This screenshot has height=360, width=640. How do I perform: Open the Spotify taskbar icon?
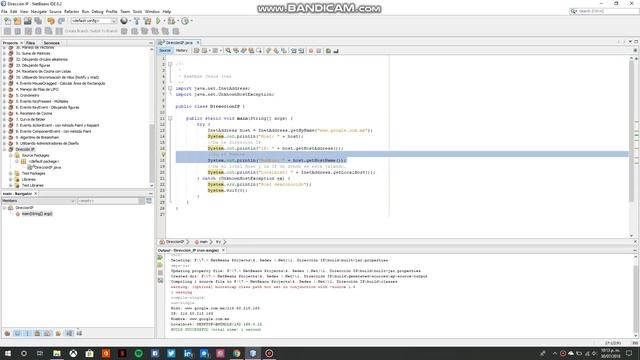(x=138, y=353)
